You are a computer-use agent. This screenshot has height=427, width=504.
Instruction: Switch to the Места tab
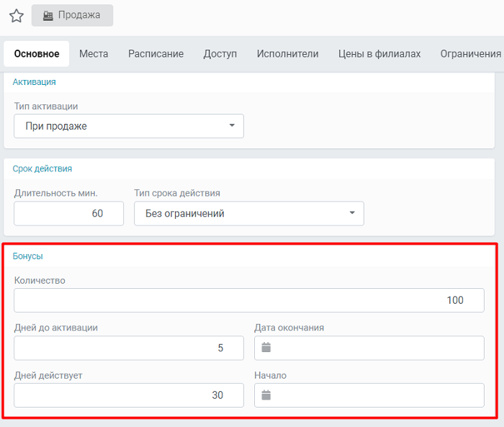(x=94, y=54)
